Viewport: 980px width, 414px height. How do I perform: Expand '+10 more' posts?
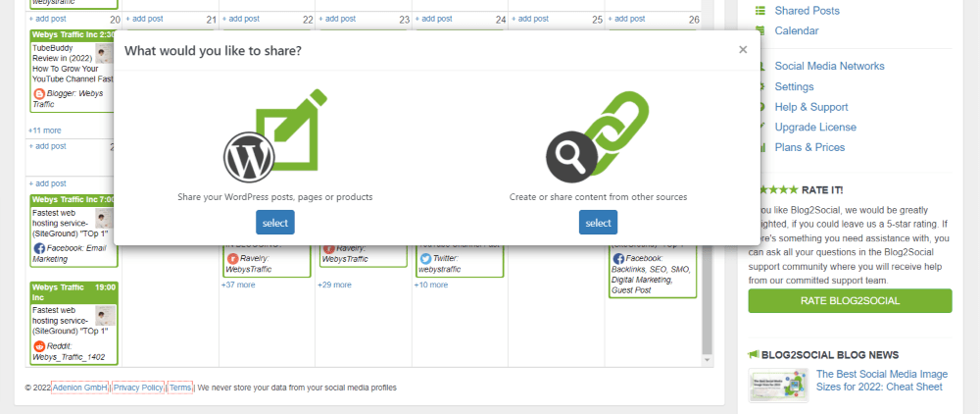coord(430,285)
